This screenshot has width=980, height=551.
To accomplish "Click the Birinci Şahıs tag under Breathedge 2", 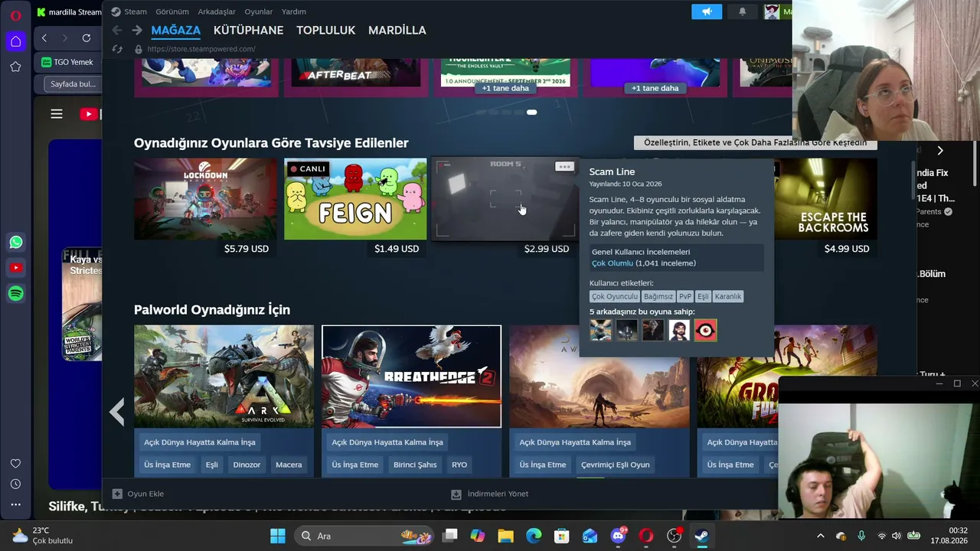I will [x=415, y=465].
